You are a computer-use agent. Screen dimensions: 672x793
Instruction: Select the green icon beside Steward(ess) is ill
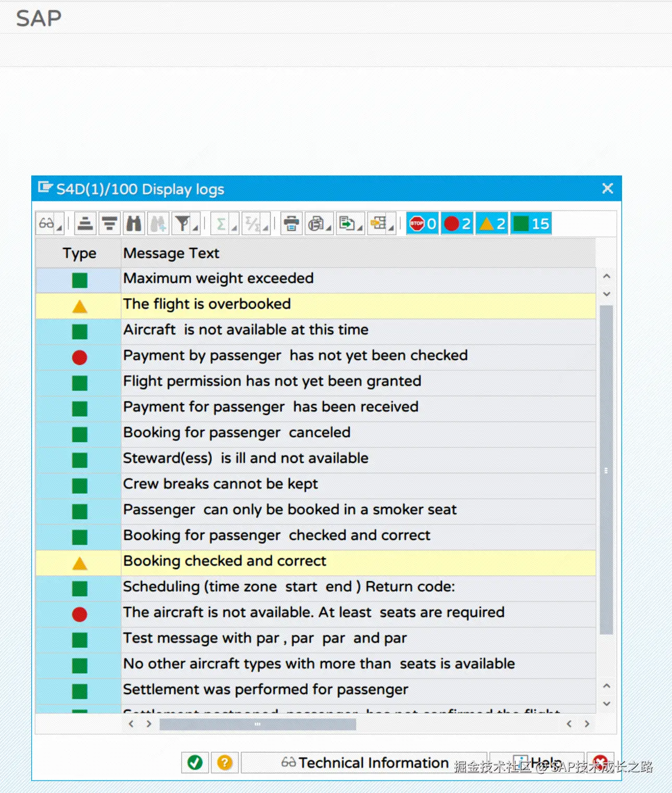click(80, 460)
